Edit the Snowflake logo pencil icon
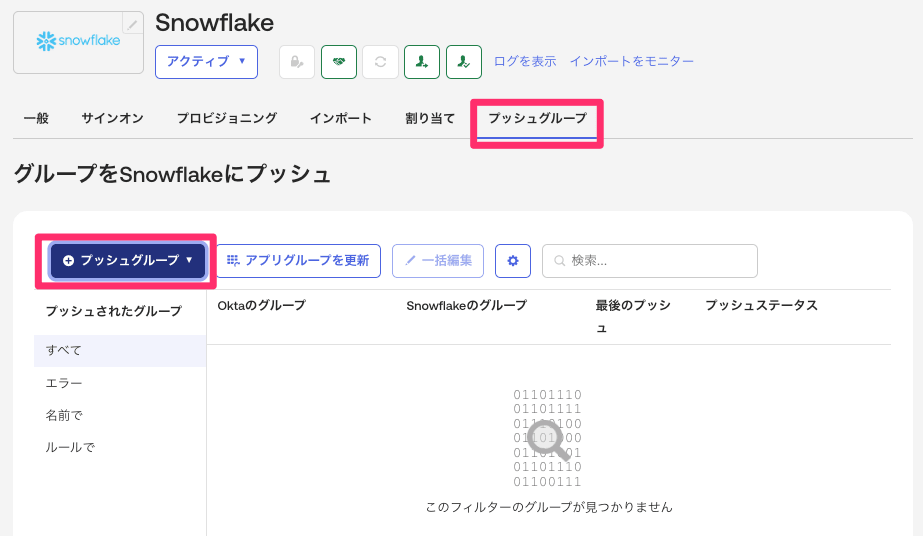923x536 pixels. (x=132, y=24)
